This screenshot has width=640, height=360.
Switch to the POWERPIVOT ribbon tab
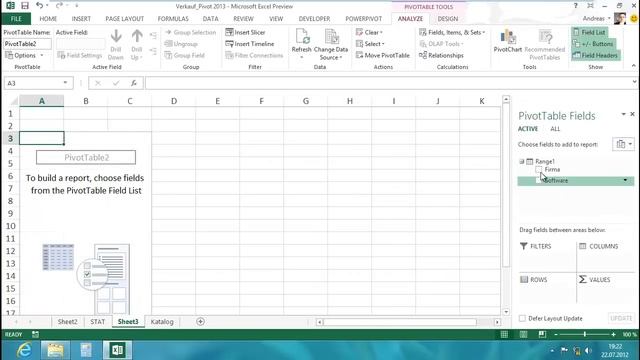(364, 19)
